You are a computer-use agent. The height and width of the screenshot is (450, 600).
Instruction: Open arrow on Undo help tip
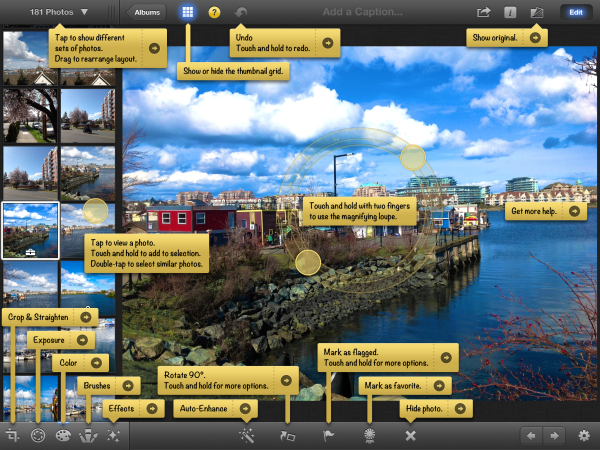click(328, 42)
